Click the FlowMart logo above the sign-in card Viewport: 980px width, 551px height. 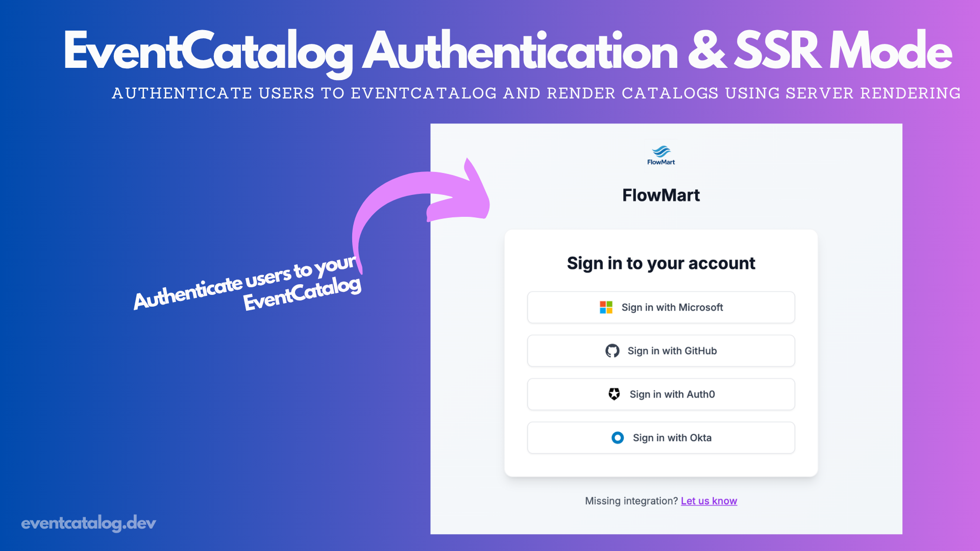coord(660,155)
